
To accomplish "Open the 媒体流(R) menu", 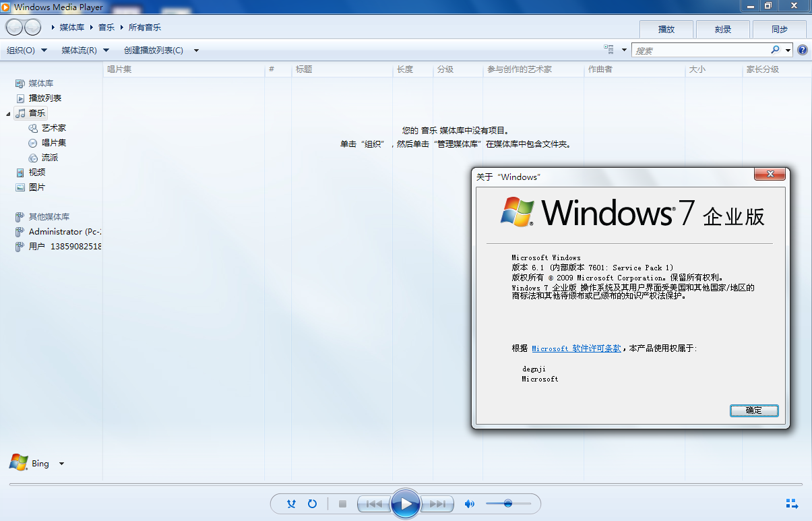I will pyautogui.click(x=85, y=51).
